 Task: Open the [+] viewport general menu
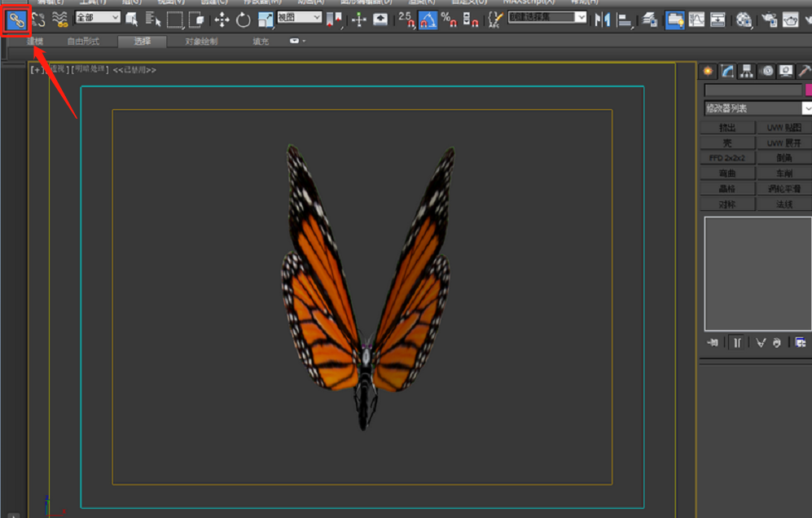tap(37, 69)
